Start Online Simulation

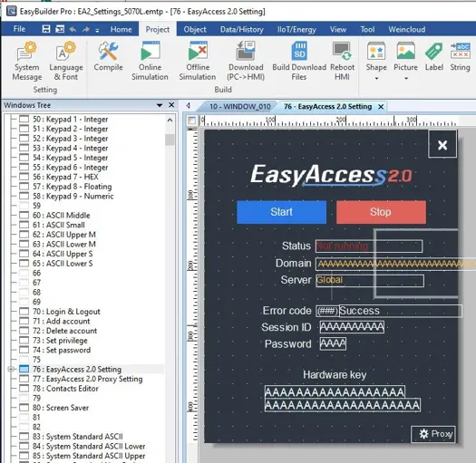click(150, 62)
